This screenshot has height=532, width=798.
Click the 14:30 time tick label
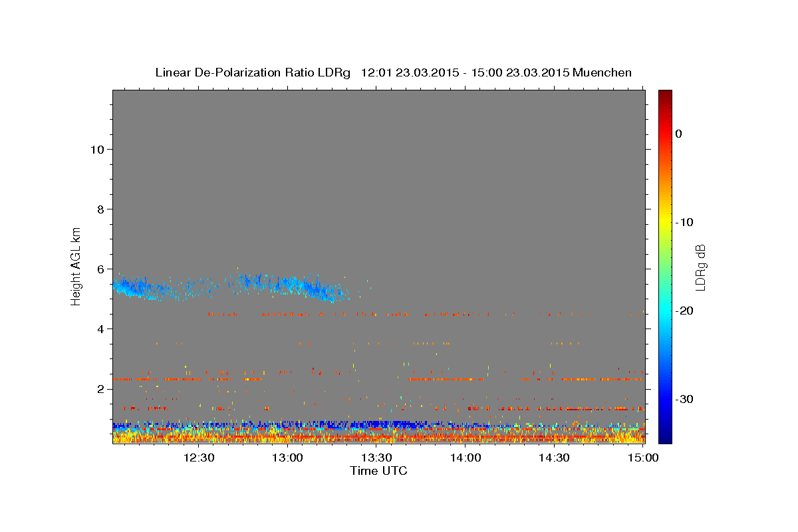[555, 458]
